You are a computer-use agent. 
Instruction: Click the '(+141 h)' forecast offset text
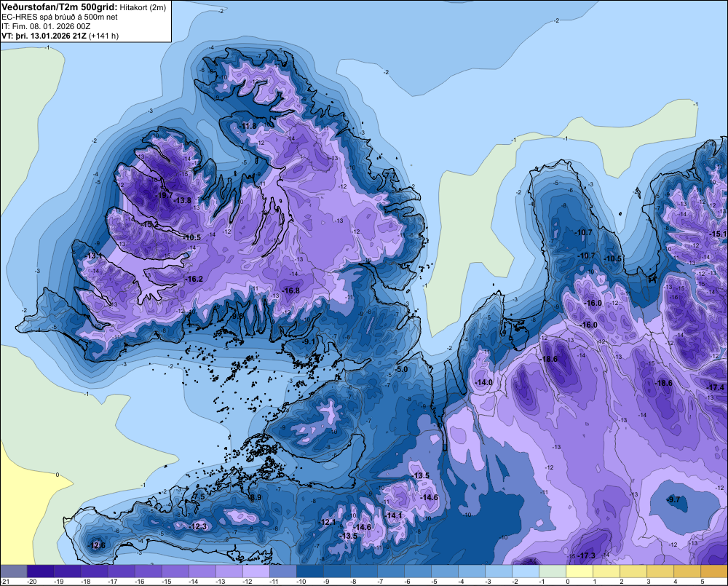(x=103, y=36)
